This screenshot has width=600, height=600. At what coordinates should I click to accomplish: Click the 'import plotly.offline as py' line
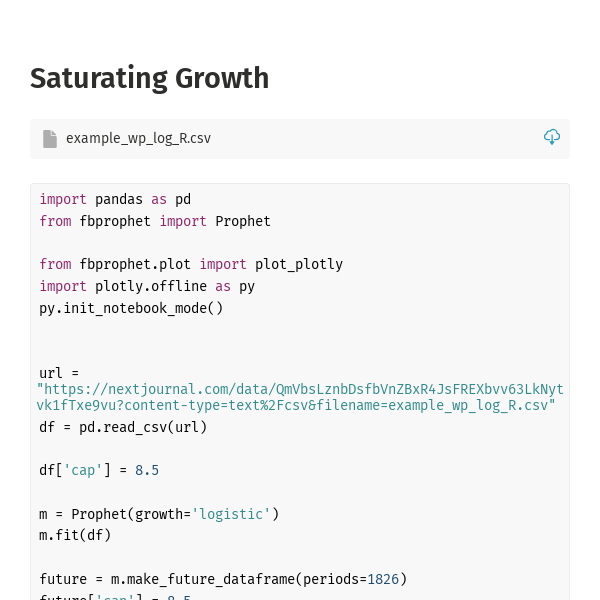147,286
